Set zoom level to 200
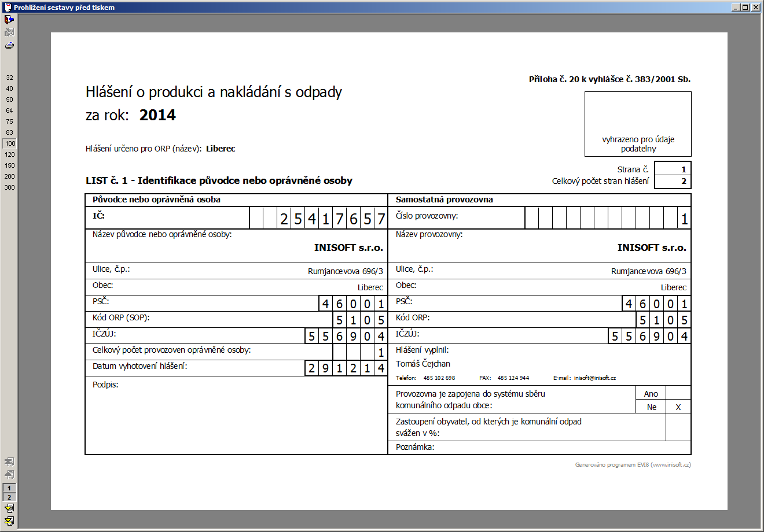 coord(10,176)
